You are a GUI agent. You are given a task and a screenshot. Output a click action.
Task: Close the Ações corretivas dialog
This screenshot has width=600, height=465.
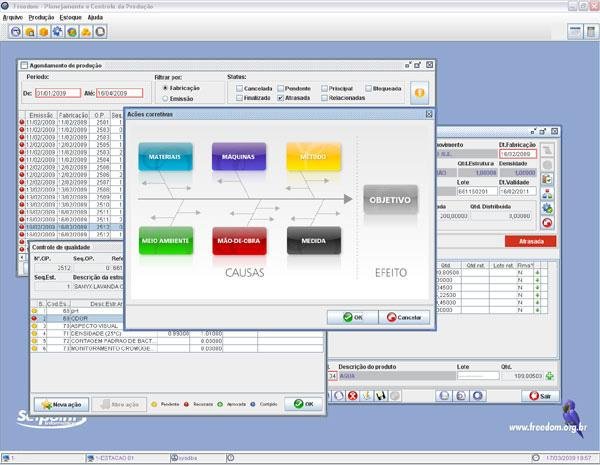(429, 114)
